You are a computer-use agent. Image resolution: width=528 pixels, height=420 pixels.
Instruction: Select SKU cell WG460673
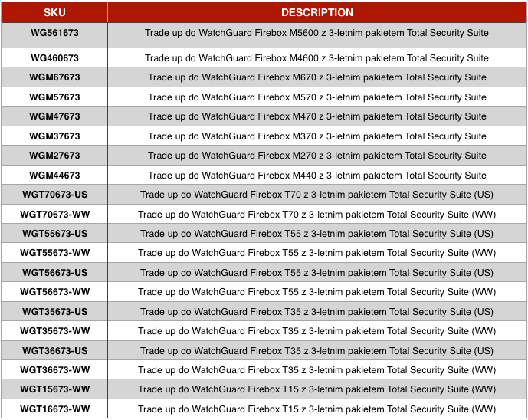[54, 58]
